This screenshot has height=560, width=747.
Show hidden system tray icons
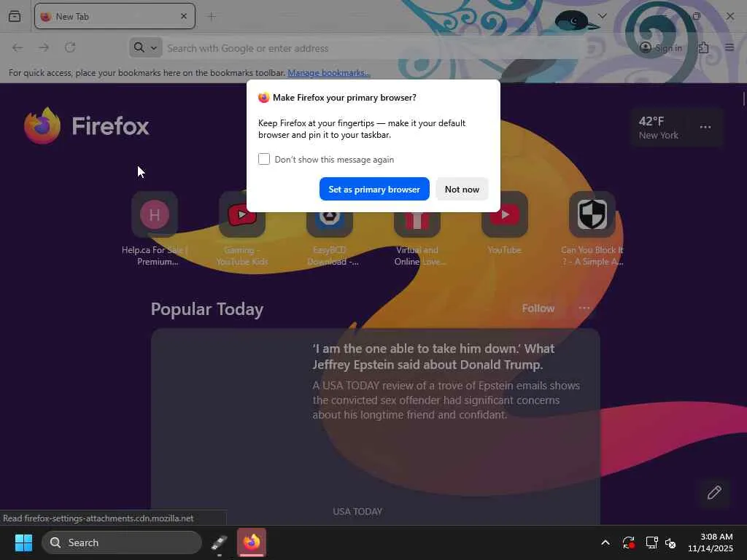point(605,542)
